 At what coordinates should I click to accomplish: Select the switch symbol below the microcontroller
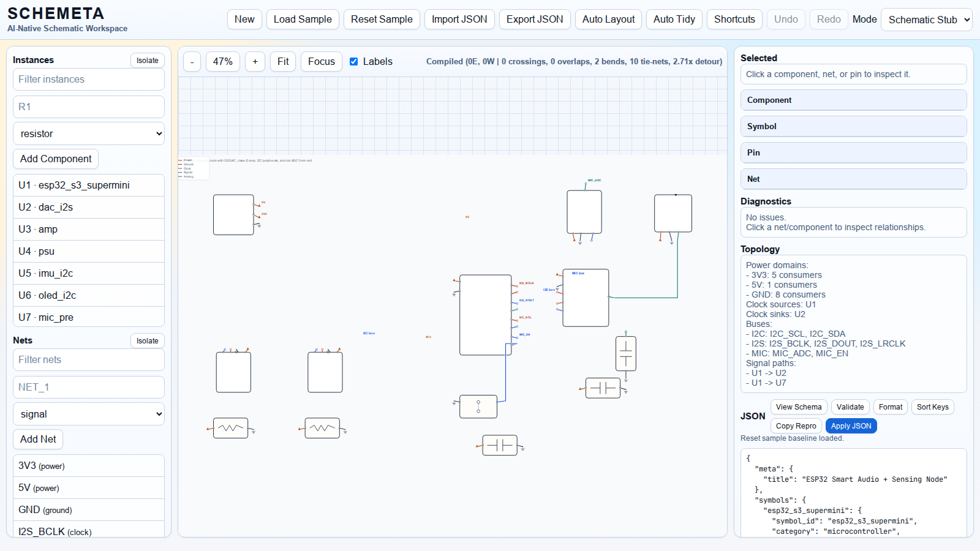pyautogui.click(x=478, y=407)
